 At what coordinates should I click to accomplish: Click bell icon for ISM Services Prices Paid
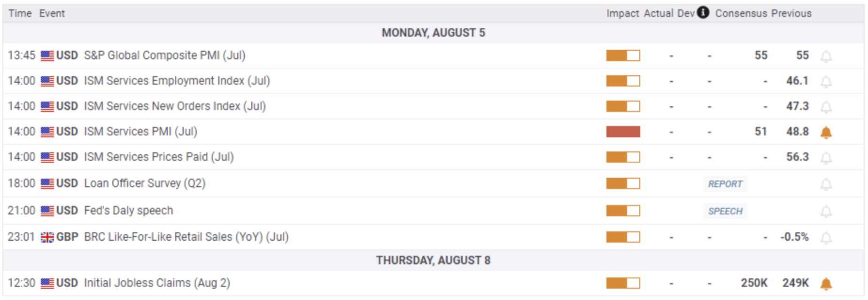826,158
